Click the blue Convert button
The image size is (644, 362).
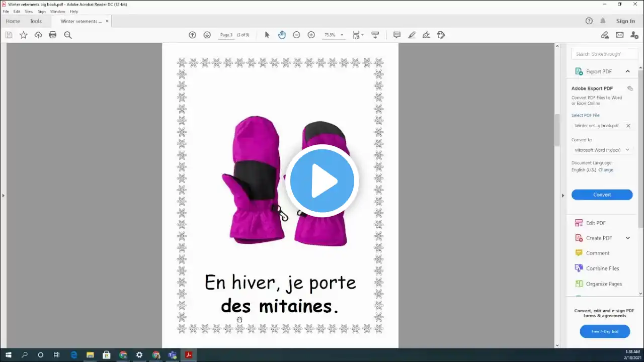click(x=602, y=195)
